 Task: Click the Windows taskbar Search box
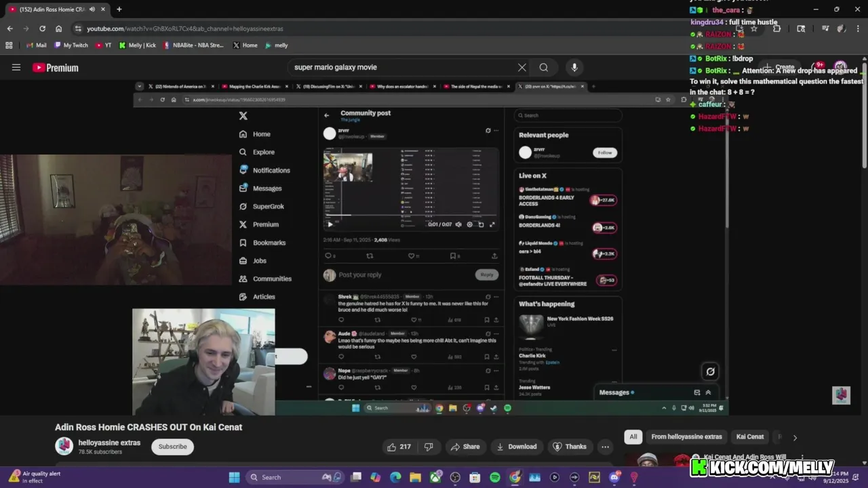296,477
